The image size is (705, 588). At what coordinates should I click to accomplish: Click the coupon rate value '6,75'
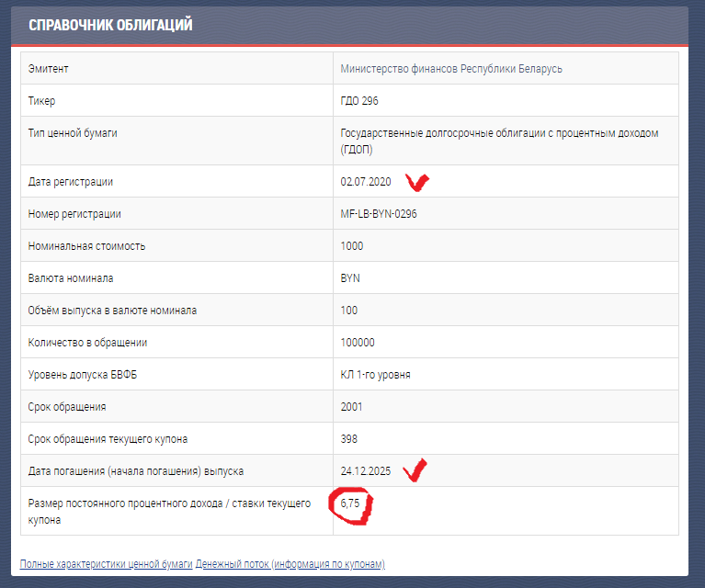tap(350, 503)
